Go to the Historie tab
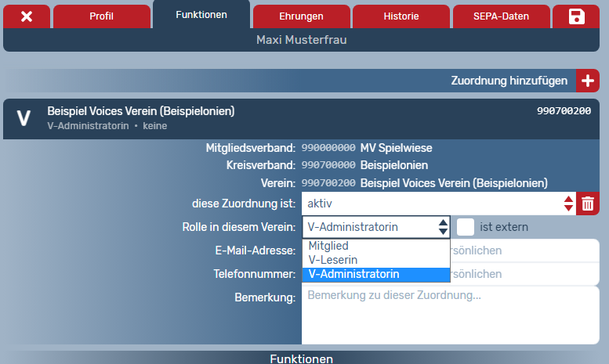The width and height of the screenshot is (609, 364). tap(401, 16)
